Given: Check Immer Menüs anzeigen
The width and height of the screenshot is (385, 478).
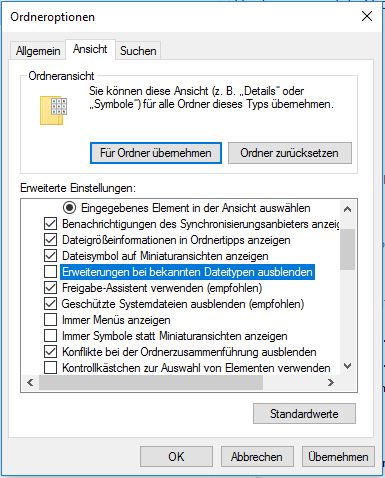Looking at the screenshot, I should coord(50,320).
